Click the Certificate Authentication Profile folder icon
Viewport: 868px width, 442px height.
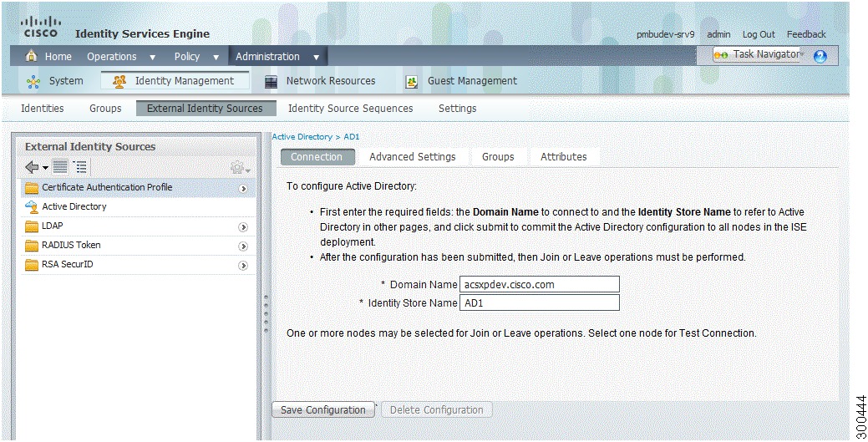(32, 188)
